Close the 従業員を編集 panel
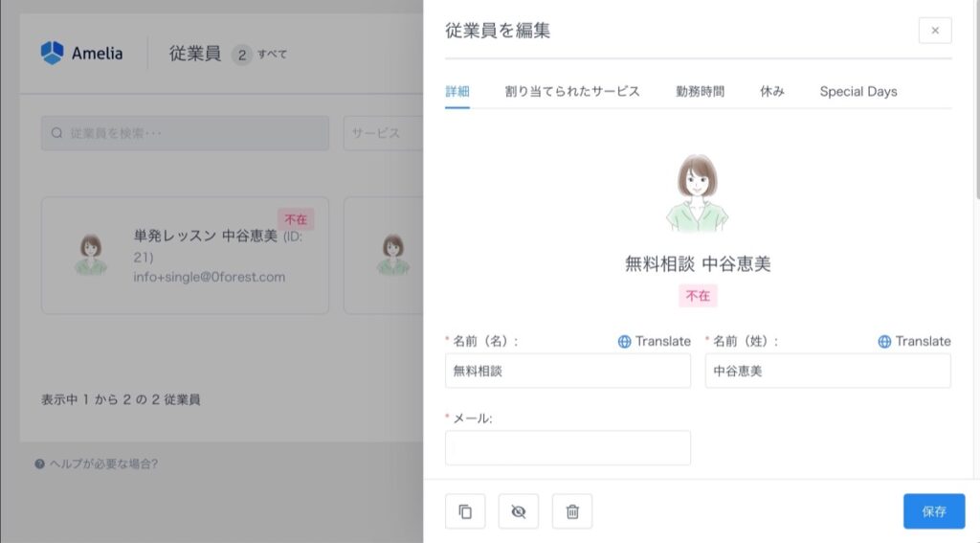This screenshot has height=543, width=980. tap(935, 30)
